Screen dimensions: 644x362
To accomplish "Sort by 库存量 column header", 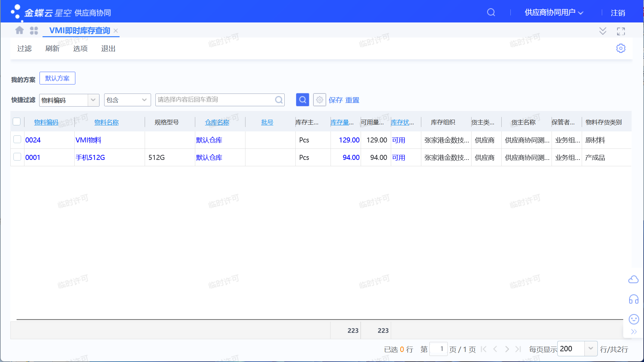I will click(342, 122).
